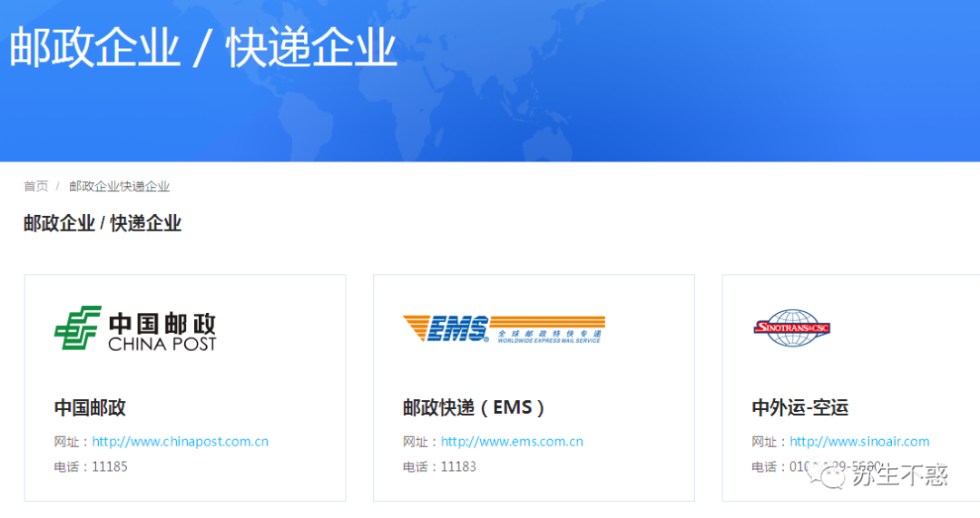This screenshot has height=518, width=980.
Task: Open the EMS logo image
Action: pyautogui.click(x=504, y=328)
